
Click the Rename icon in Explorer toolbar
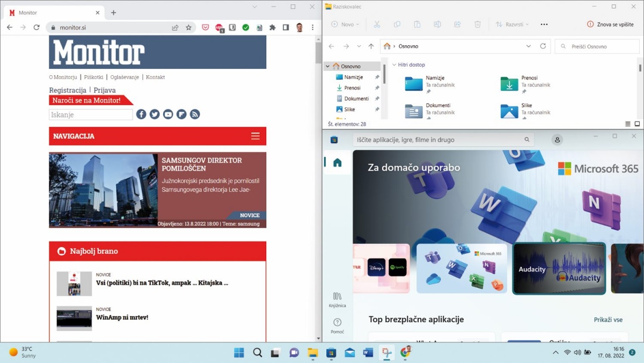tap(437, 24)
